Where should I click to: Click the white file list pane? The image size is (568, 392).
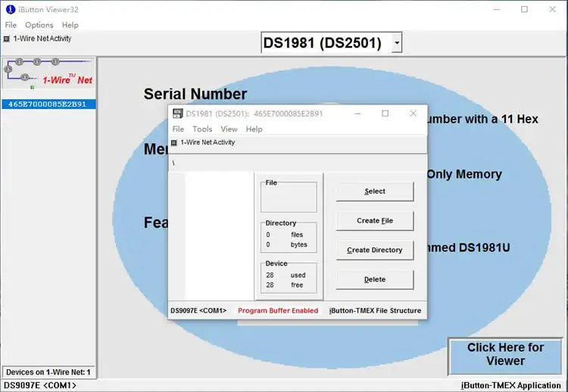pos(219,236)
